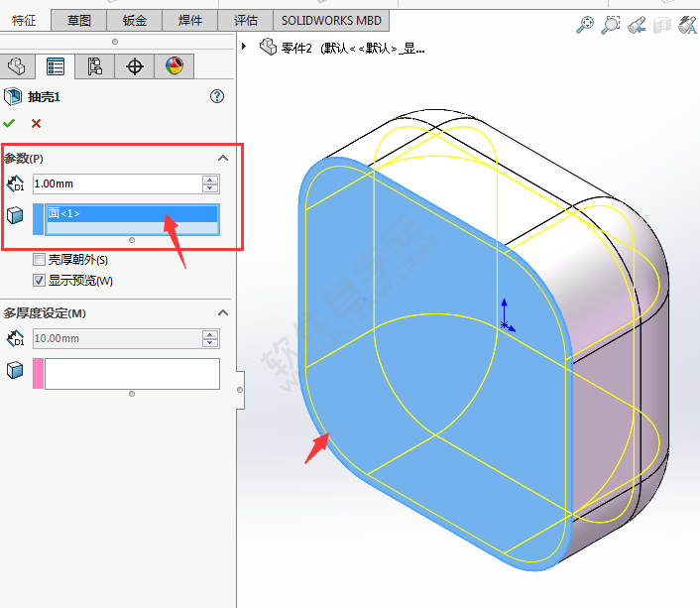Switch to the 评估 tab
This screenshot has height=608, width=700.
click(x=246, y=21)
